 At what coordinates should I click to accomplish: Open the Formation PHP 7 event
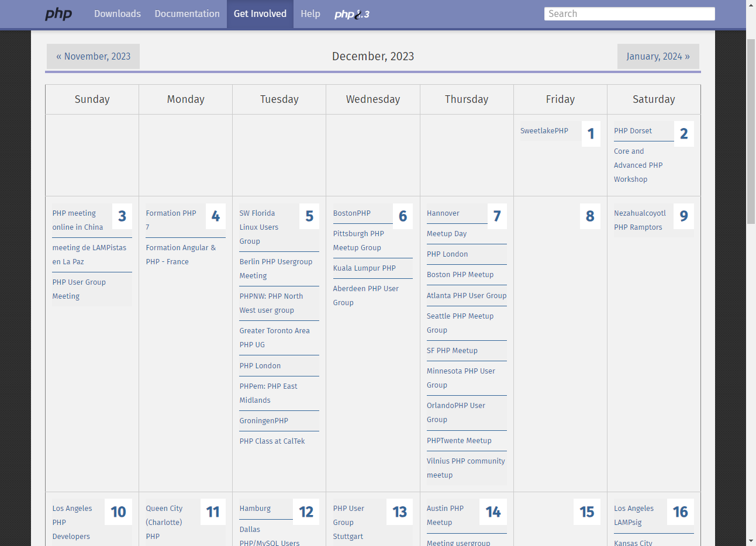tap(171, 220)
